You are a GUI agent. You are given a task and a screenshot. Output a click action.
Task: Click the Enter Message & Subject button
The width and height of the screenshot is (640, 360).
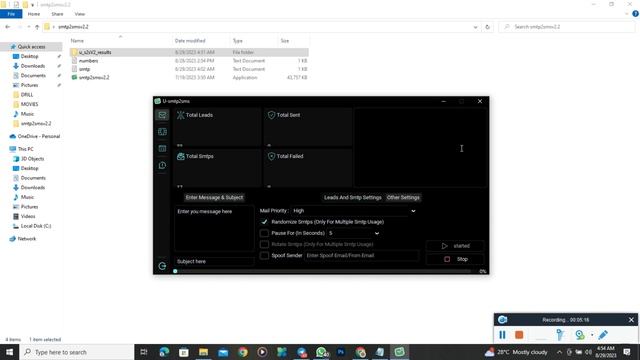(214, 198)
